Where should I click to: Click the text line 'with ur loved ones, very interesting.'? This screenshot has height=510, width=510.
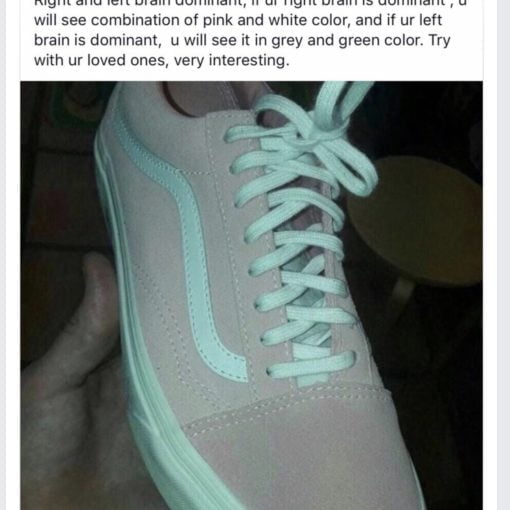pos(162,60)
